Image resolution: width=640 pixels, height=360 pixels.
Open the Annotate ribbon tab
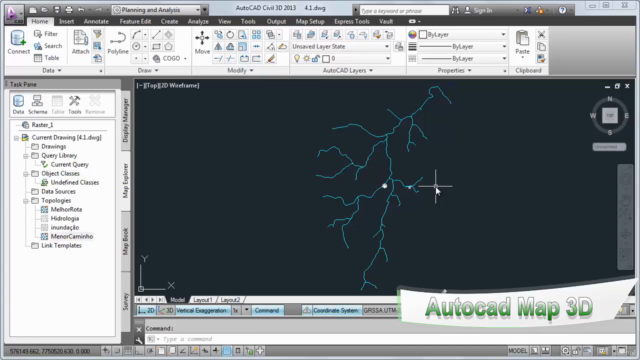point(96,21)
